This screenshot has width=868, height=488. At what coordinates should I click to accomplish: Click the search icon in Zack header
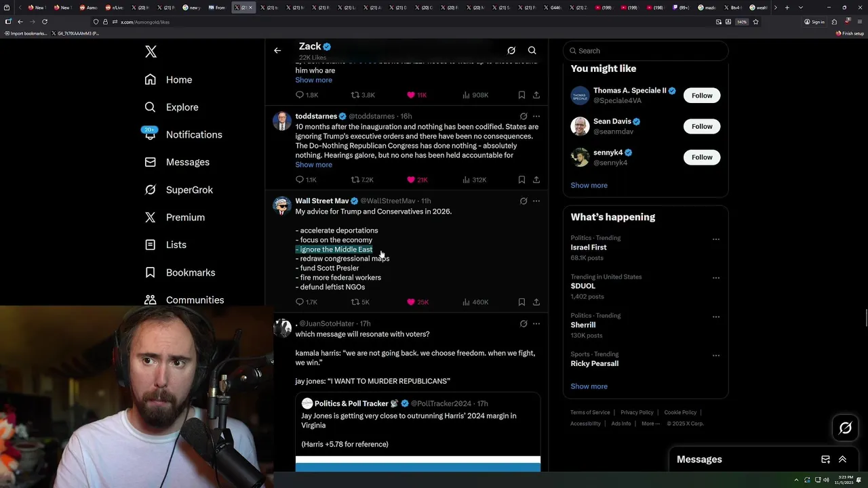532,50
